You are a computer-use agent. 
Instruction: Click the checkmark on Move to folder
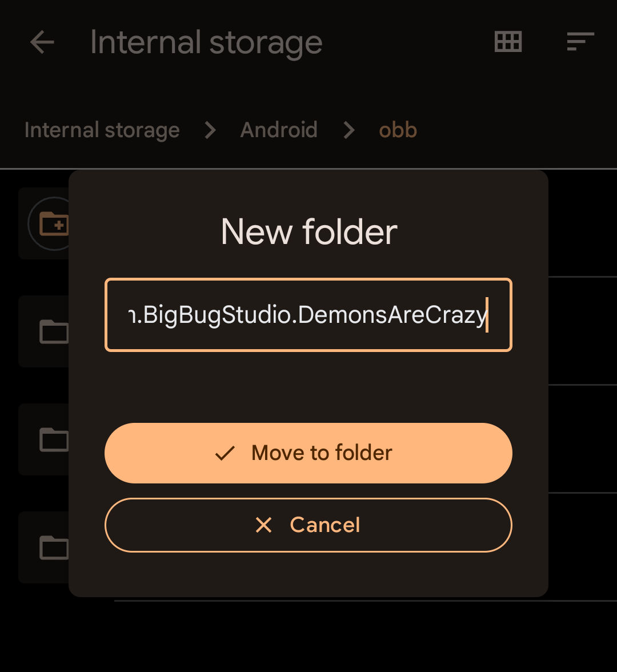(x=225, y=453)
